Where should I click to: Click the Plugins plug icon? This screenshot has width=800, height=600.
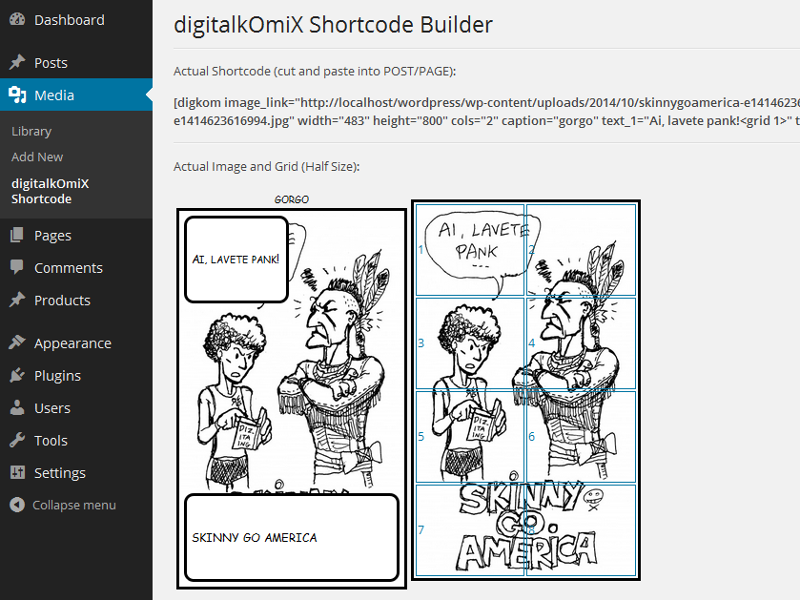click(x=17, y=375)
